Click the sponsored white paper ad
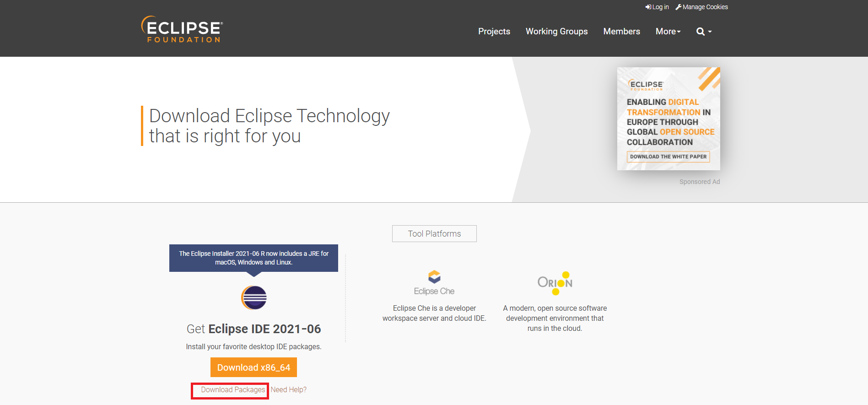 coord(669,119)
